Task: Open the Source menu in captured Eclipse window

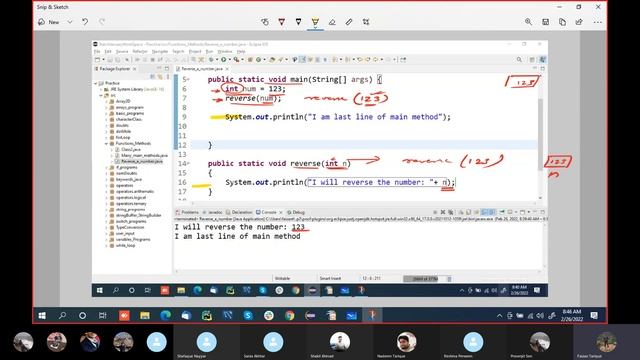Action: pyautogui.click(x=122, y=51)
